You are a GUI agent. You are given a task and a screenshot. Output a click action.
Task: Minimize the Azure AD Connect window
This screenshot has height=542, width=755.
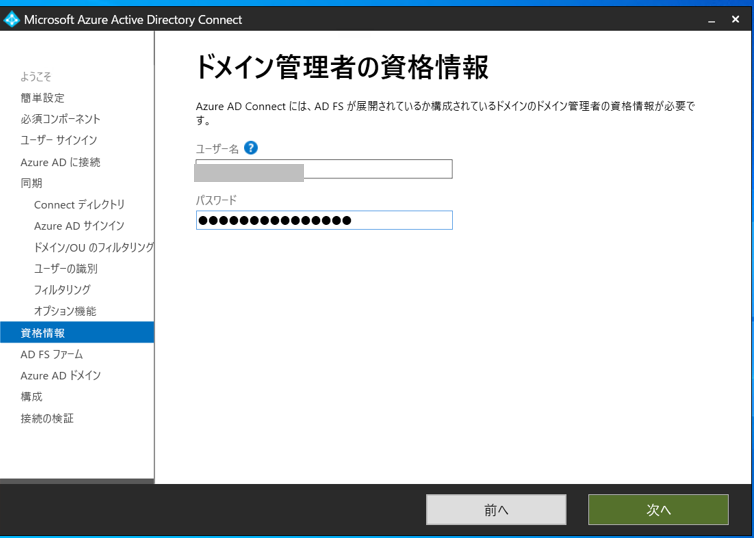point(711,20)
